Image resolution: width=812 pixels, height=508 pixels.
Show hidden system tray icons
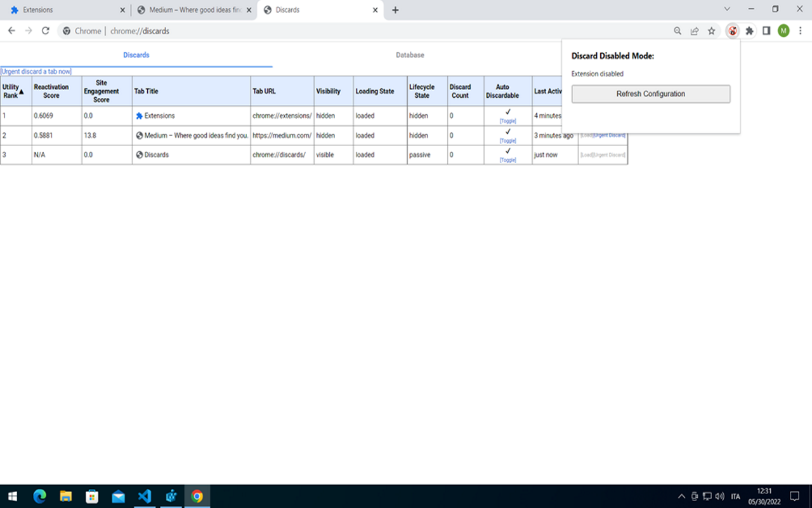pos(681,496)
